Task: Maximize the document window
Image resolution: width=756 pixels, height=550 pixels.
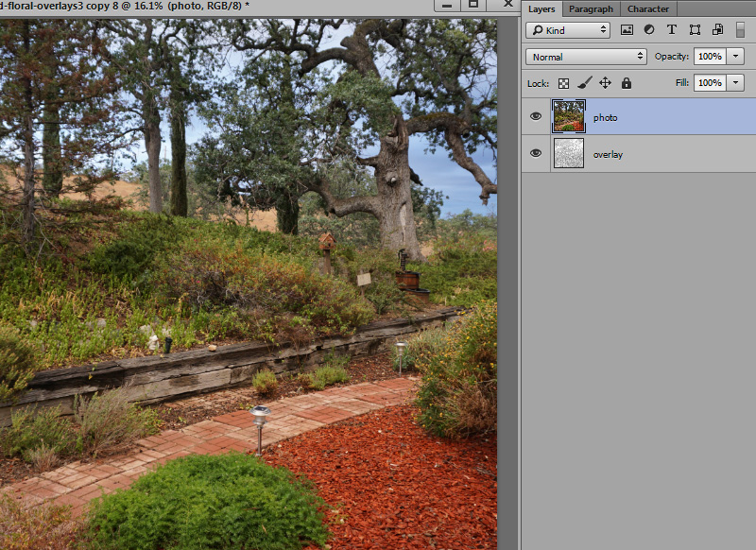Action: (x=473, y=5)
